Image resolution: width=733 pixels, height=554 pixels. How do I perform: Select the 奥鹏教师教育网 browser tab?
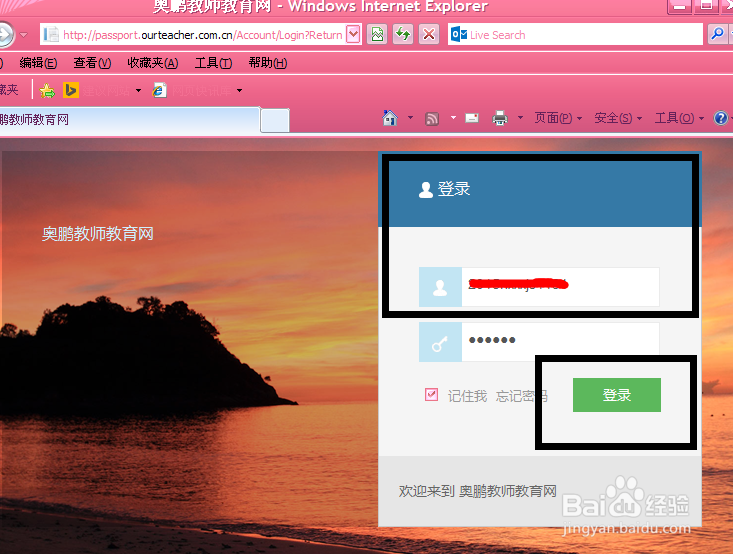pyautogui.click(x=129, y=120)
